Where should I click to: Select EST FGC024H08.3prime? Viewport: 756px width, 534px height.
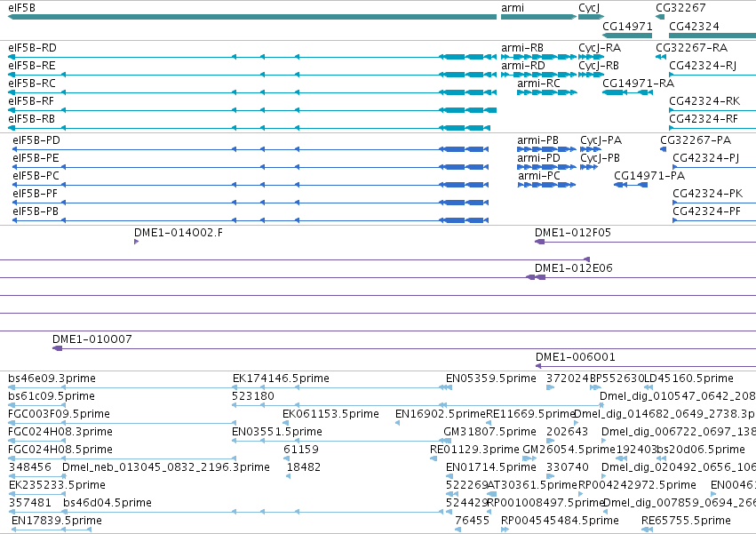point(36,441)
